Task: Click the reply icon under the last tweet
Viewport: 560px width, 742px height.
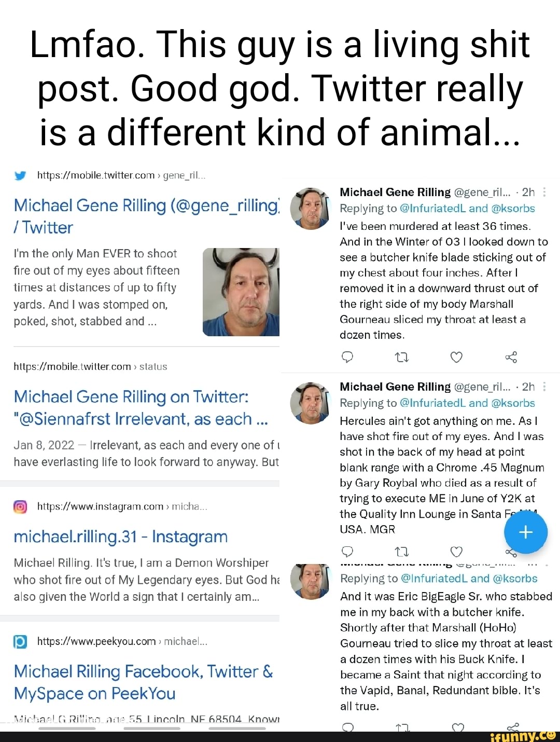Action: pyautogui.click(x=347, y=728)
